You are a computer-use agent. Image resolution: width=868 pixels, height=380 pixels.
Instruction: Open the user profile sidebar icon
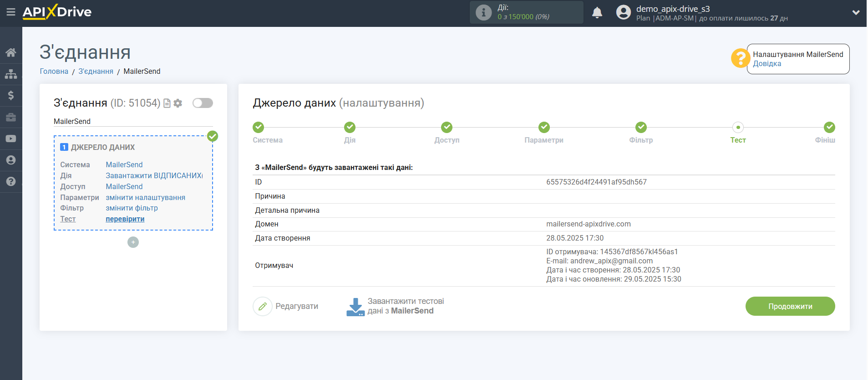(11, 160)
